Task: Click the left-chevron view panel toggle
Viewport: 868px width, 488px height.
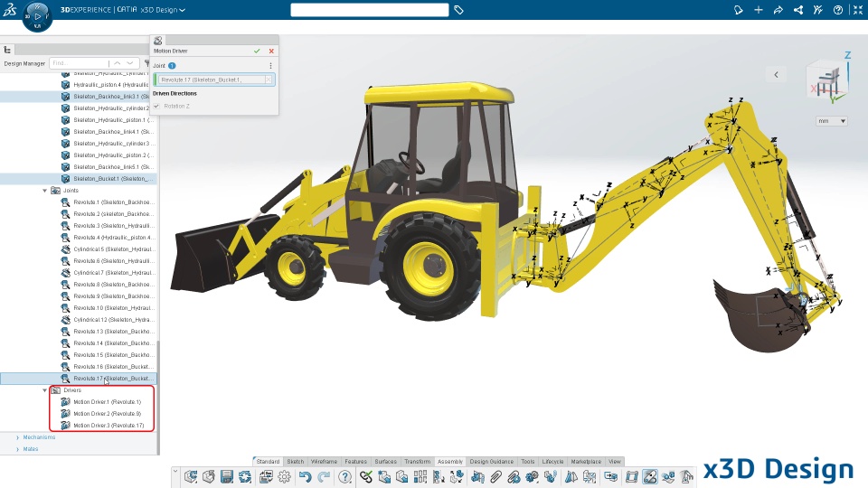Action: pos(776,75)
